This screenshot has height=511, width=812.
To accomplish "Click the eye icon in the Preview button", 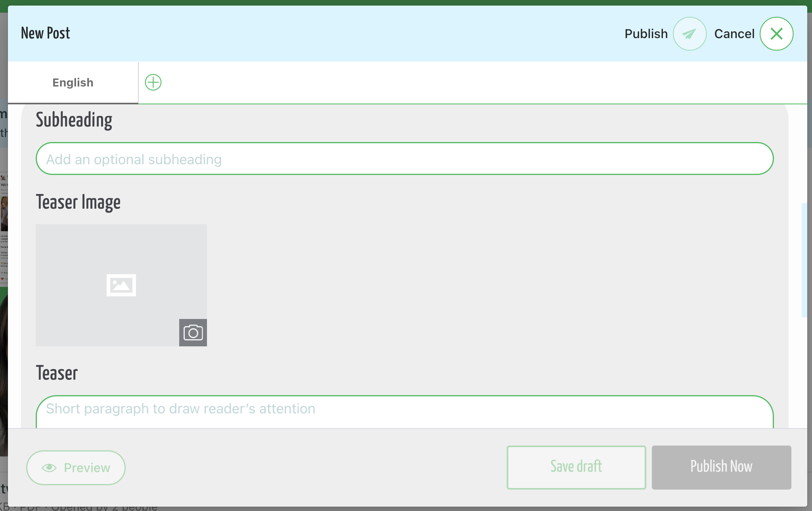I will click(49, 468).
